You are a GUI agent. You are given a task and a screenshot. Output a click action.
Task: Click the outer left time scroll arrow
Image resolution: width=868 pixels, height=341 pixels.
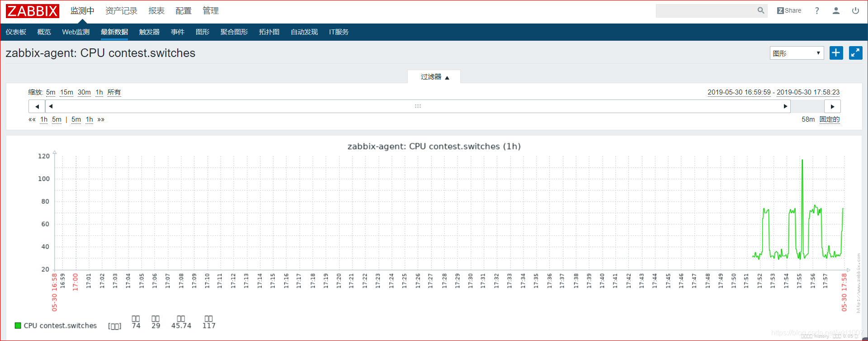point(37,106)
